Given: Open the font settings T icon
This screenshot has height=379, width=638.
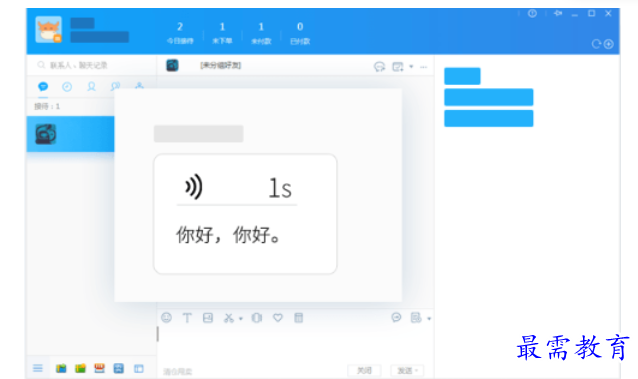Looking at the screenshot, I should pos(187,318).
